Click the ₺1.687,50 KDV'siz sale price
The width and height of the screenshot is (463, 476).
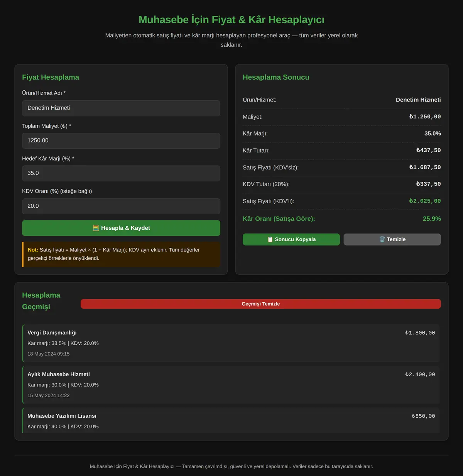(x=425, y=167)
